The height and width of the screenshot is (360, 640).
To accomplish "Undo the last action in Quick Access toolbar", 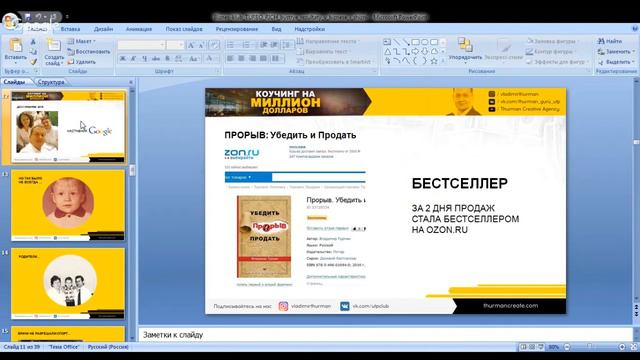I will (39, 17).
